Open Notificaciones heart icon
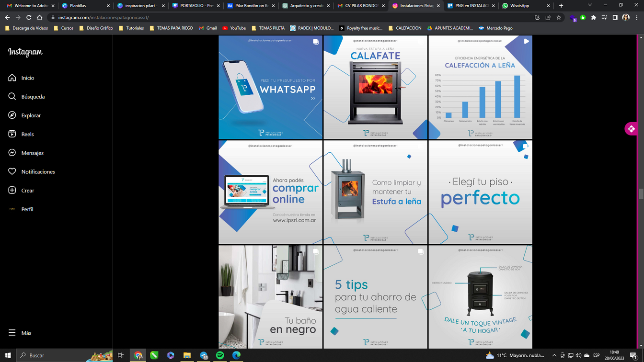The width and height of the screenshot is (644, 362). [12, 171]
